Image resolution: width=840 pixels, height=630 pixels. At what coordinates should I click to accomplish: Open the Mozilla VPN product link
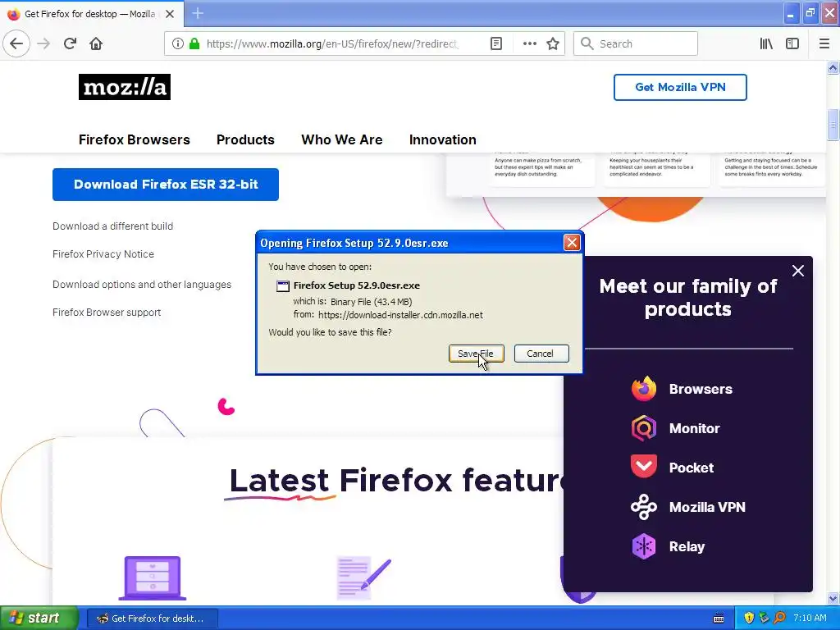[707, 507]
